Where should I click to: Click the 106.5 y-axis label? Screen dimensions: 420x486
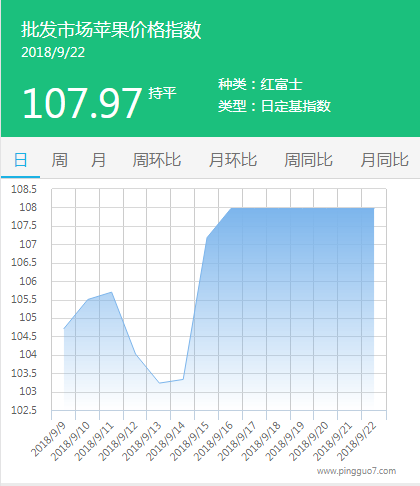pos(24,262)
